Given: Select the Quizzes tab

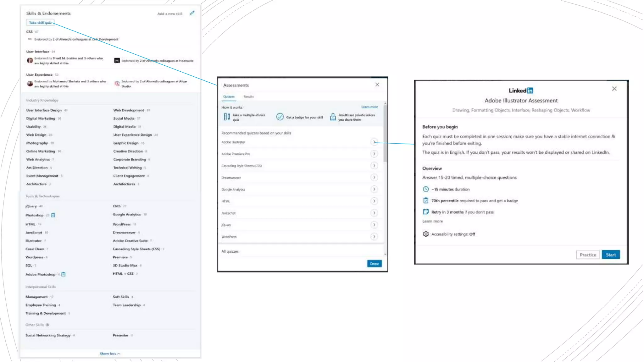Looking at the screenshot, I should (x=229, y=97).
